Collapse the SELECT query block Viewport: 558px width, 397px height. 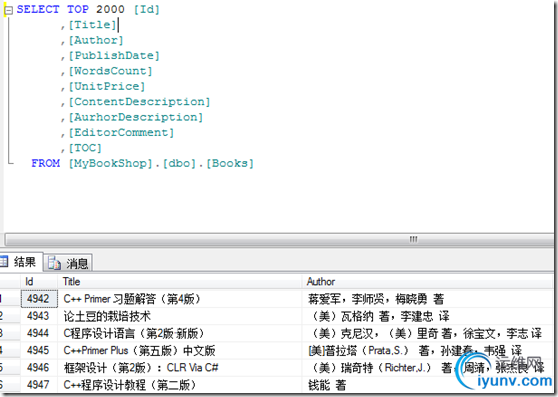(9, 10)
